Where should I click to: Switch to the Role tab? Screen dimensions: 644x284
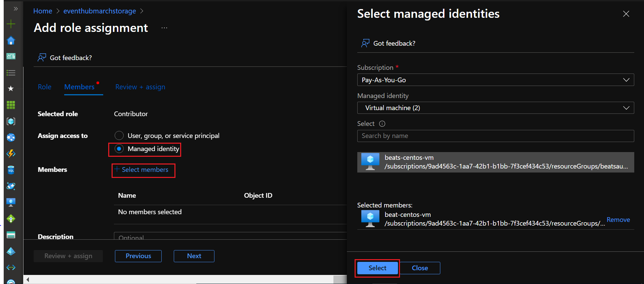pos(44,87)
